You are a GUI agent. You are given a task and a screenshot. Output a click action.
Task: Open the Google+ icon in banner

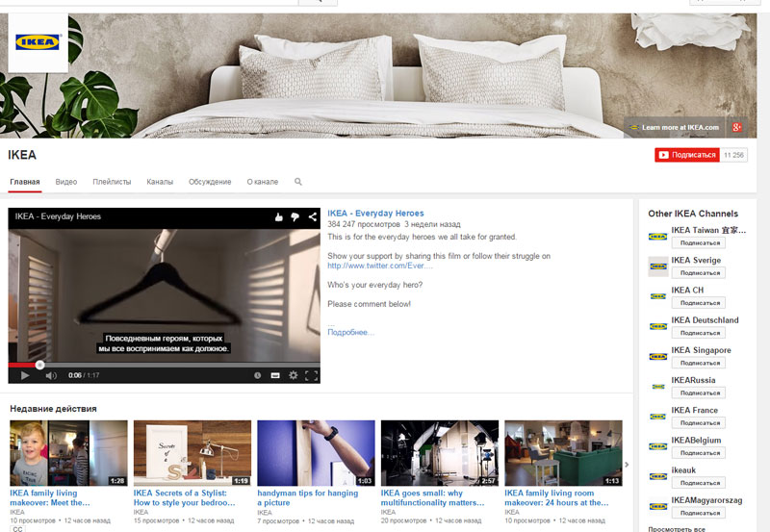pyautogui.click(x=737, y=127)
